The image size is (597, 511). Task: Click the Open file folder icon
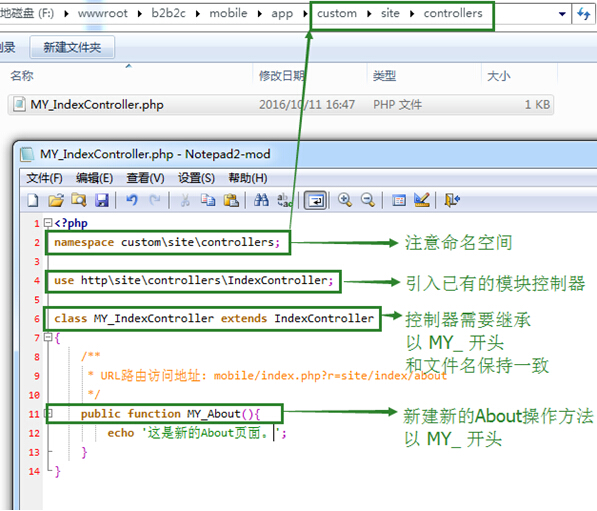[56, 200]
